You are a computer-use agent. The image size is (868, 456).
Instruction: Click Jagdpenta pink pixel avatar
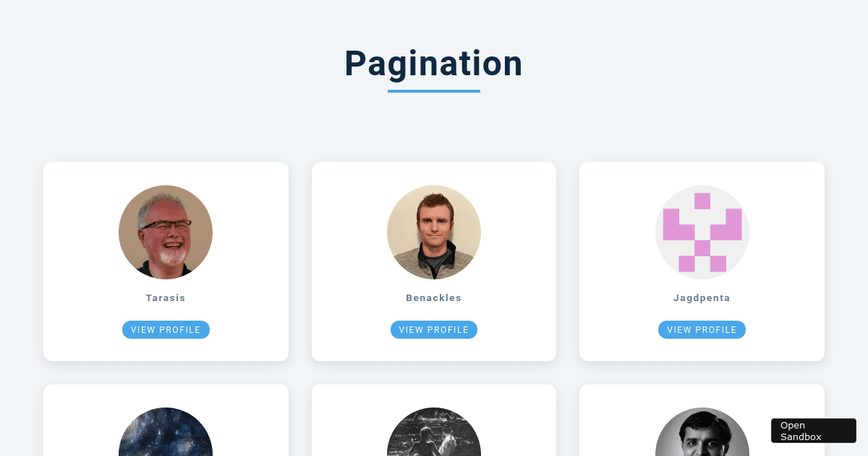pos(702,232)
